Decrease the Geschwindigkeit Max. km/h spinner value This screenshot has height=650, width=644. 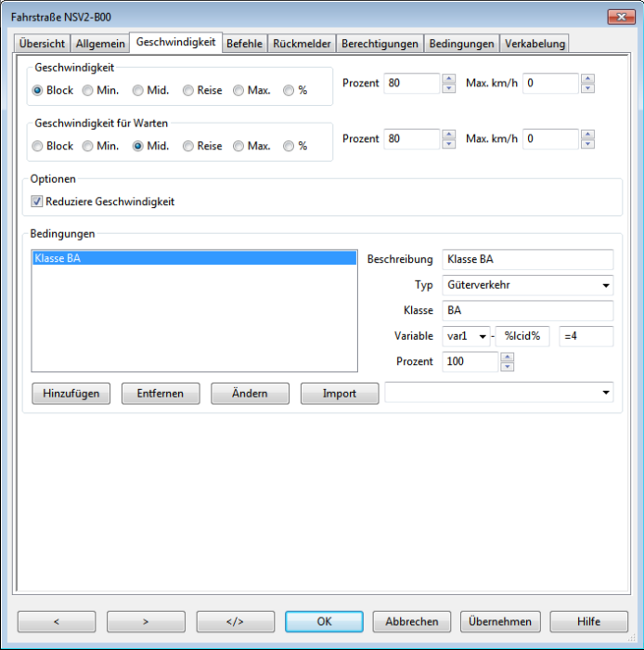click(x=587, y=88)
